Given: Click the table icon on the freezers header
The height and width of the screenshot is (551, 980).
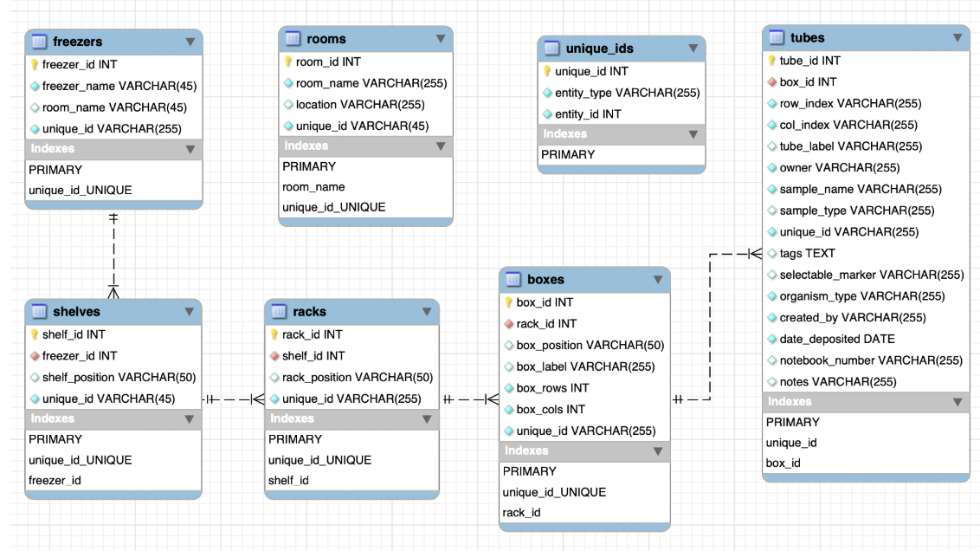Looking at the screenshot, I should click(38, 41).
